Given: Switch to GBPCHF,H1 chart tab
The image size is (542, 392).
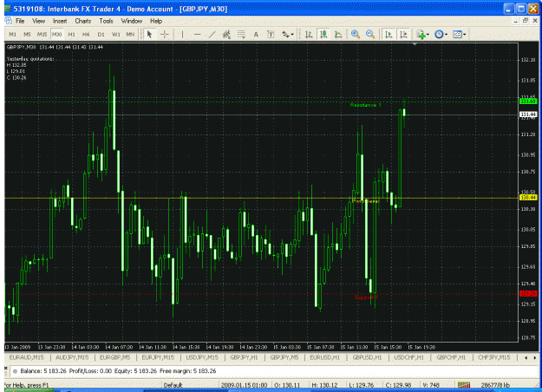Looking at the screenshot, I should [451, 357].
